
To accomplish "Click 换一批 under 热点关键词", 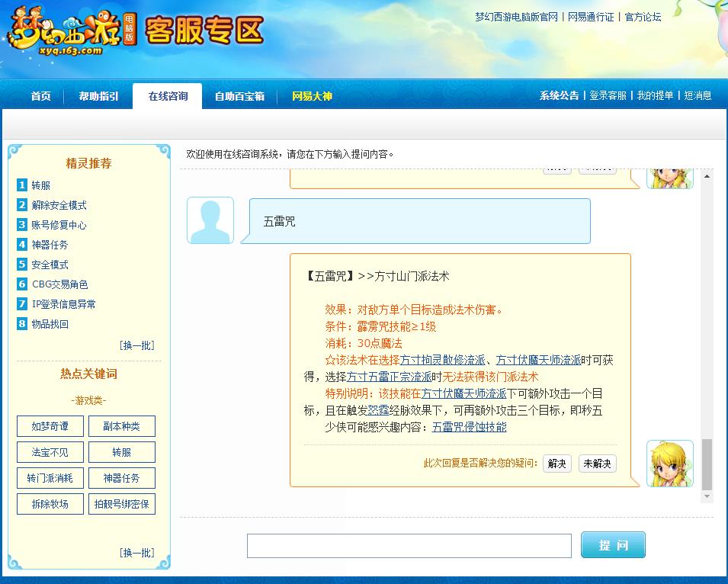I will pyautogui.click(x=137, y=553).
